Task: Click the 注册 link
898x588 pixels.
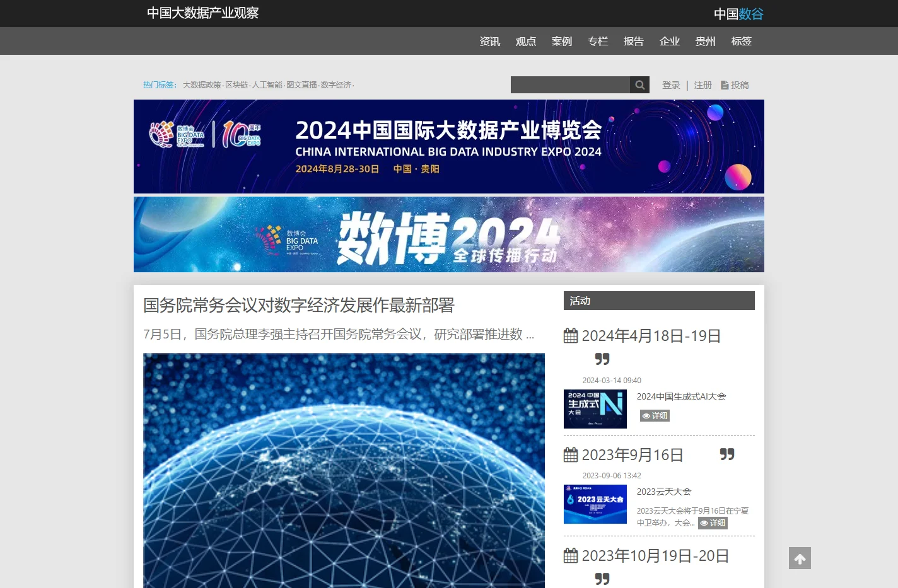Action: (703, 85)
